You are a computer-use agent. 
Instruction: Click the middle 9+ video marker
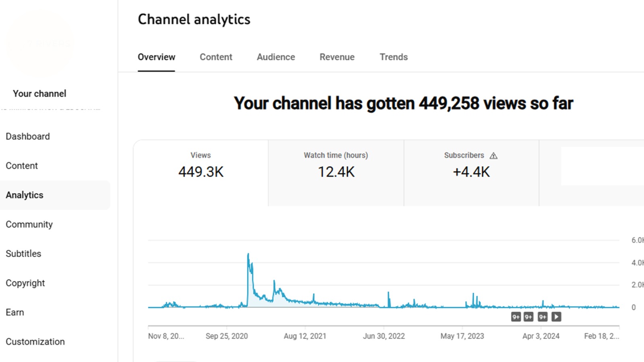click(528, 317)
